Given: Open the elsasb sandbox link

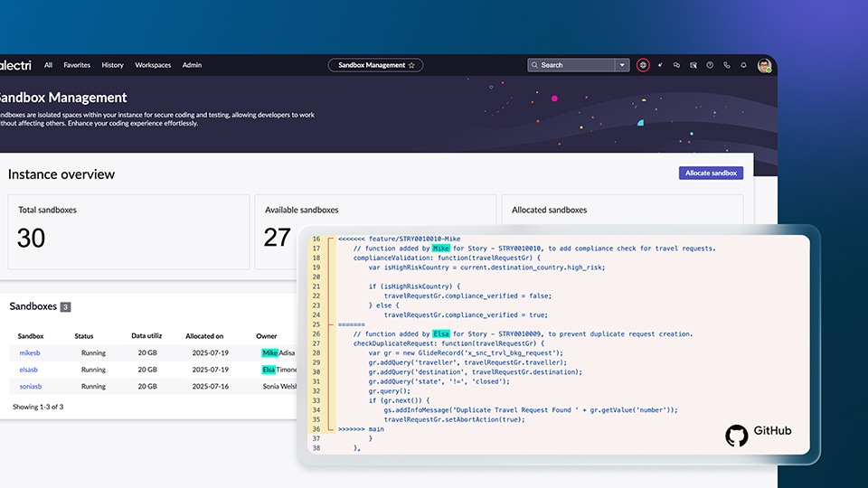Looking at the screenshot, I should 28,370.
